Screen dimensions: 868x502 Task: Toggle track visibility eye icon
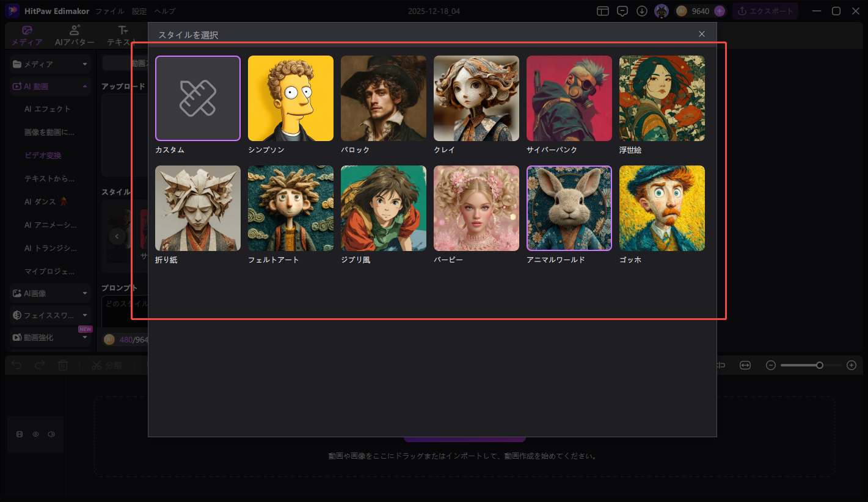(x=35, y=434)
